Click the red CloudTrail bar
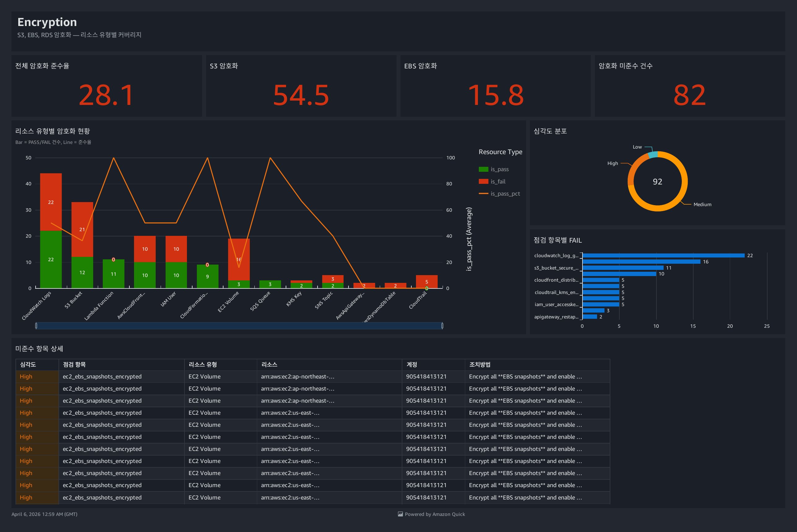The width and height of the screenshot is (797, 532). 427,282
